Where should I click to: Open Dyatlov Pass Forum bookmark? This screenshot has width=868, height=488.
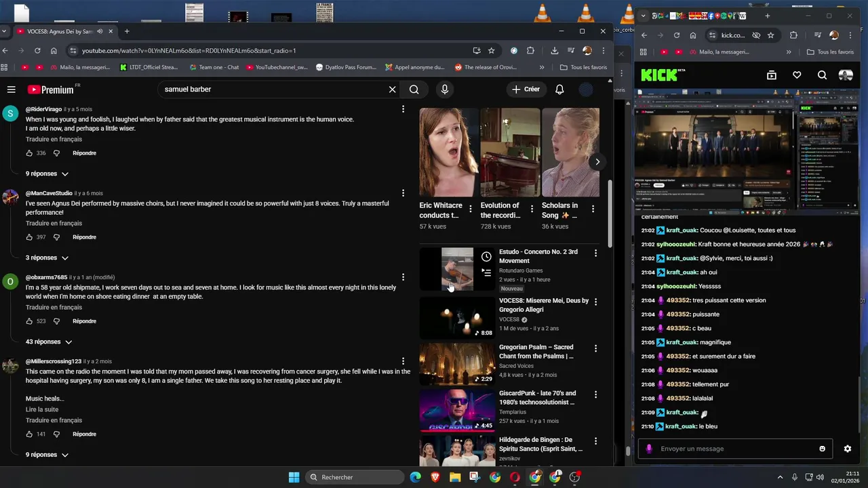[346, 67]
